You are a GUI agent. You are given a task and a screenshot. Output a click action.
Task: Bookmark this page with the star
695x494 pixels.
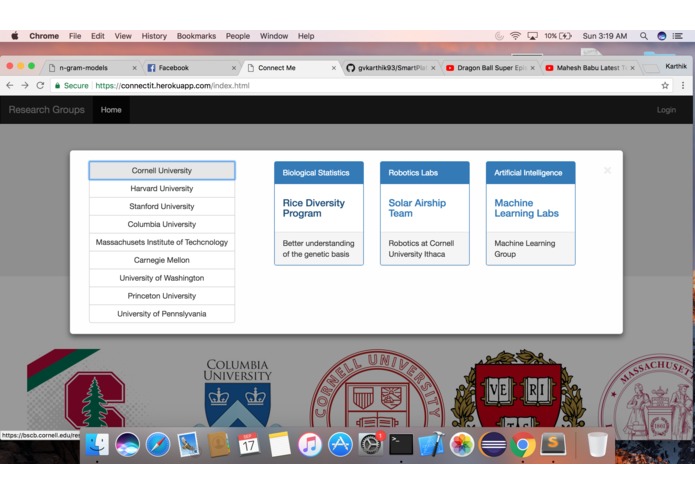(665, 86)
